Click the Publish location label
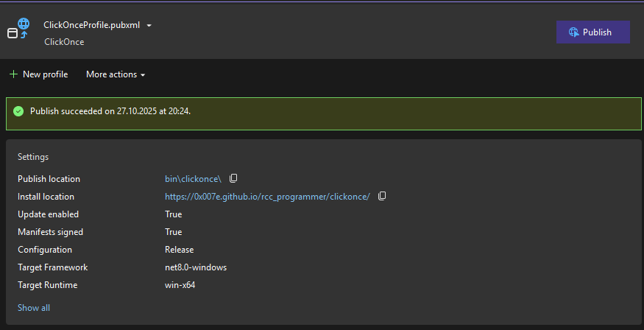644x330 pixels. point(49,179)
